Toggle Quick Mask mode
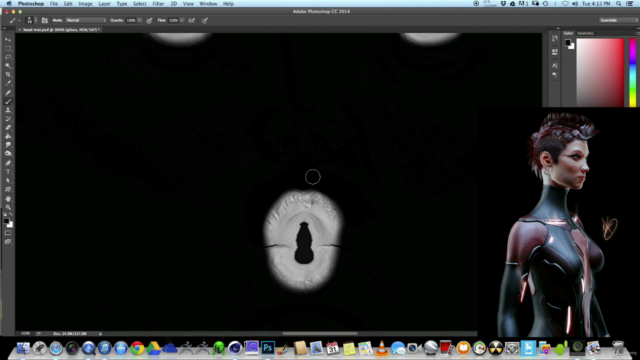 8,233
